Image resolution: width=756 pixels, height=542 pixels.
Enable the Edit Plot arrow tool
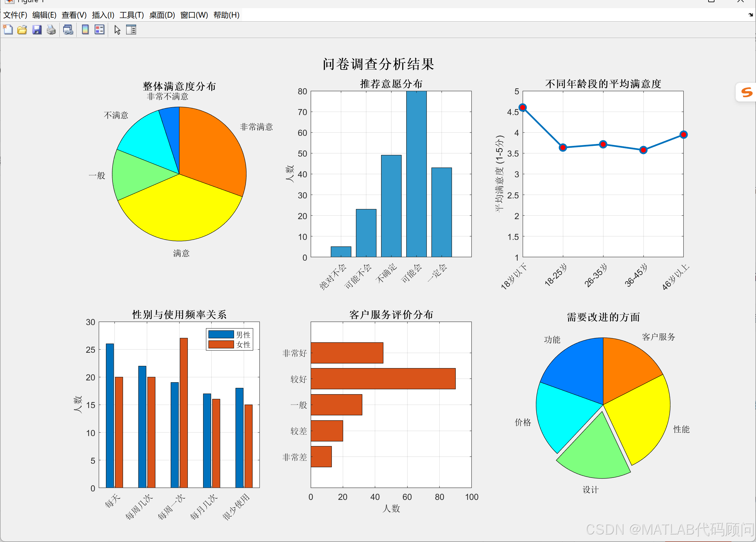coord(117,30)
